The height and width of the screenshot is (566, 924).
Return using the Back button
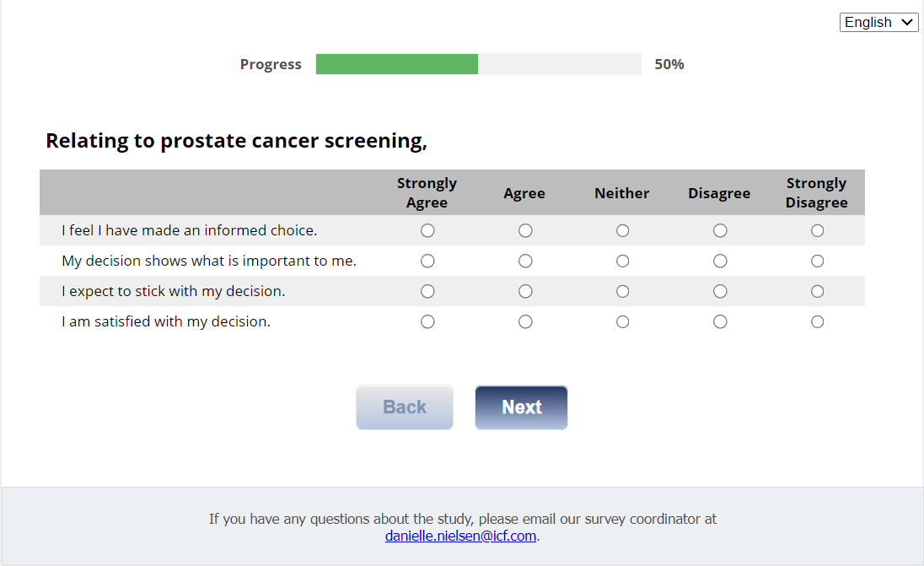tap(405, 407)
